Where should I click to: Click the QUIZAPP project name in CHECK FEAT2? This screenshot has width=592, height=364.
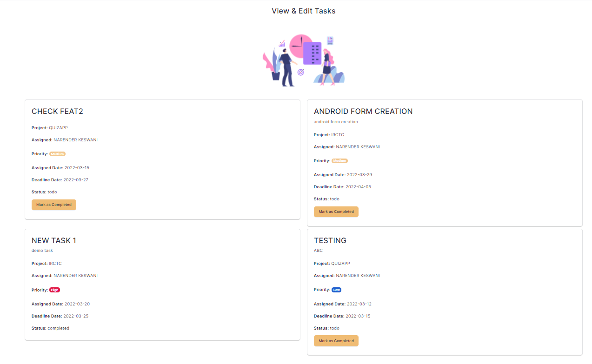[x=59, y=128]
